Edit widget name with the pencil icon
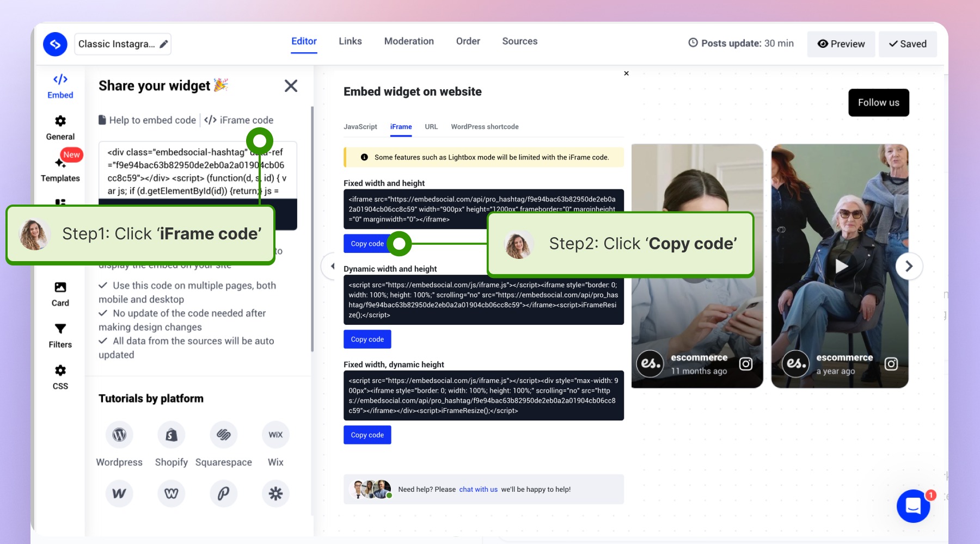Viewport: 980px width, 544px height. pyautogui.click(x=163, y=44)
